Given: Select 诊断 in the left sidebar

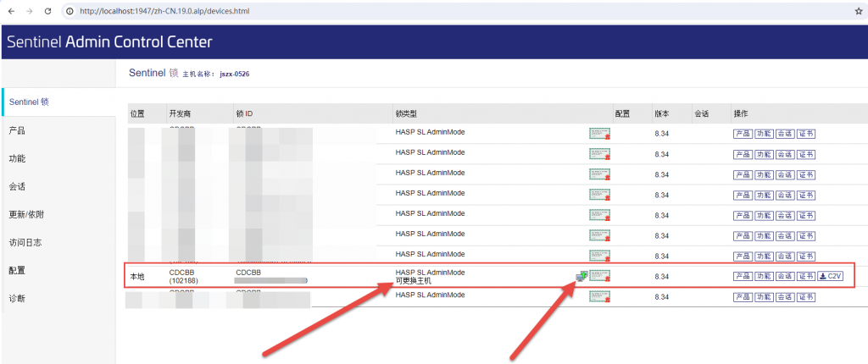Looking at the screenshot, I should click(x=17, y=298).
